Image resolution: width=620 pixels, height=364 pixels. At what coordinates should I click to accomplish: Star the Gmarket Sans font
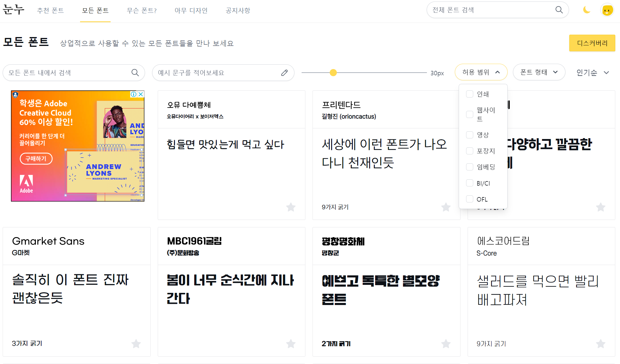[136, 344]
